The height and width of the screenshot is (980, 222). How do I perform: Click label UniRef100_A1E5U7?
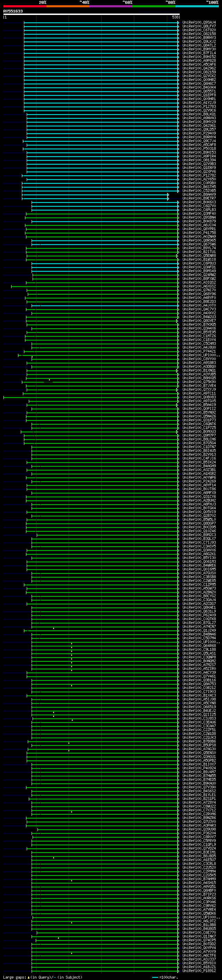tap(199, 860)
